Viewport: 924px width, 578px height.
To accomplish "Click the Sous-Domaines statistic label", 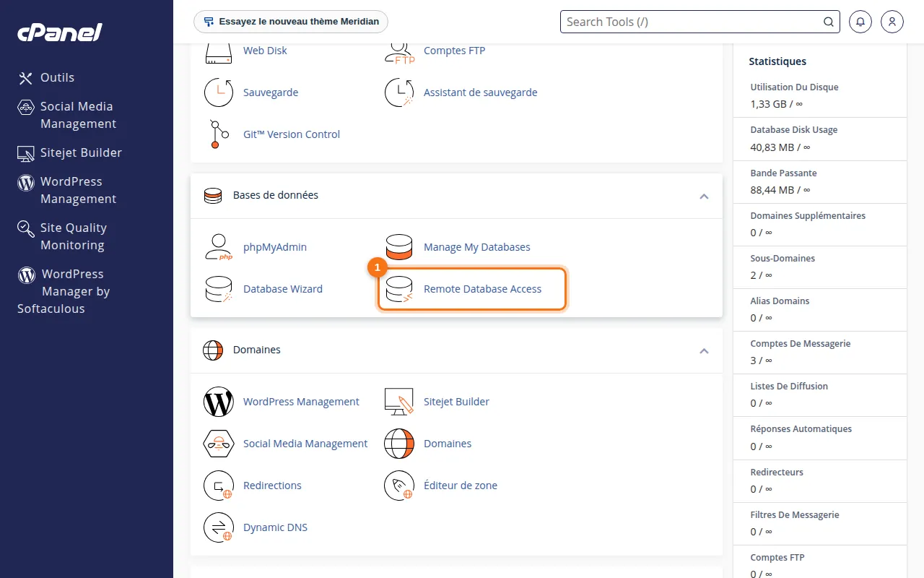I will click(x=783, y=259).
